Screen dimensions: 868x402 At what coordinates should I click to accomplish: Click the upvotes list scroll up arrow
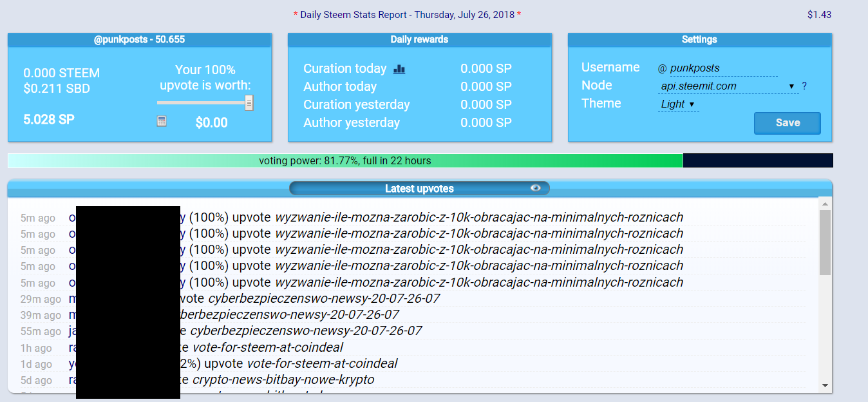825,204
